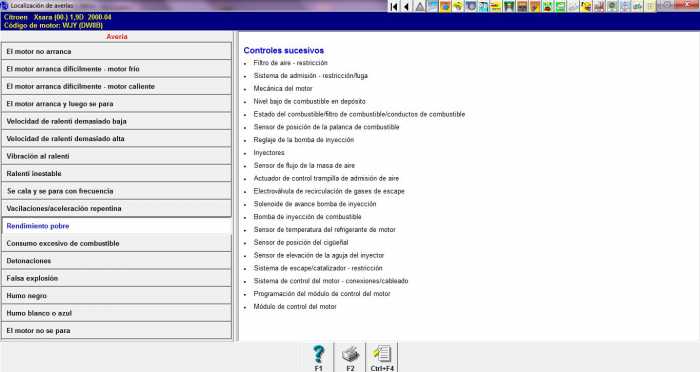This screenshot has height=372, width=700.
Task: Select 'El motor arranca difícilmente - motor caliente'
Action: (117, 87)
